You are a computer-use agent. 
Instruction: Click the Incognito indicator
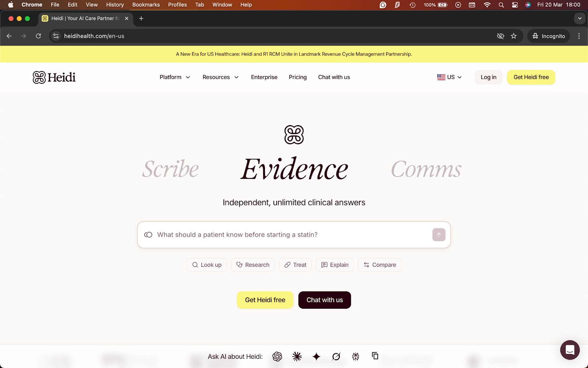tap(549, 36)
